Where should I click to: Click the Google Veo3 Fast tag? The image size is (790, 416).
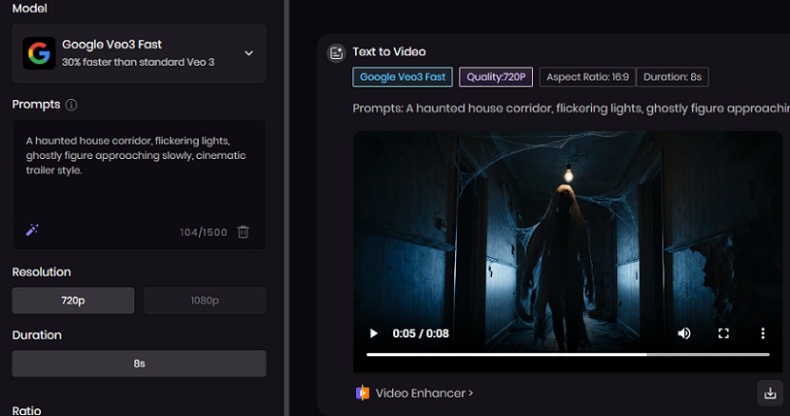pyautogui.click(x=403, y=77)
